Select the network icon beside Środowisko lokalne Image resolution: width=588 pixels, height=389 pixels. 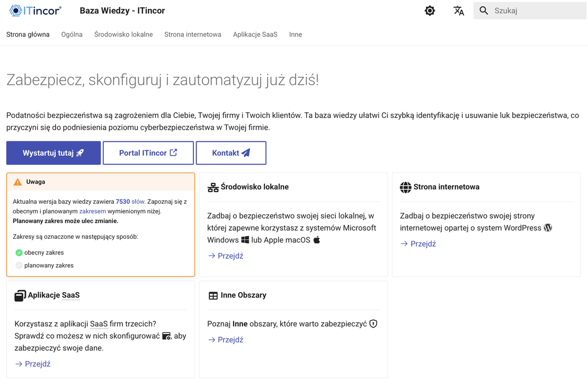pyautogui.click(x=213, y=187)
